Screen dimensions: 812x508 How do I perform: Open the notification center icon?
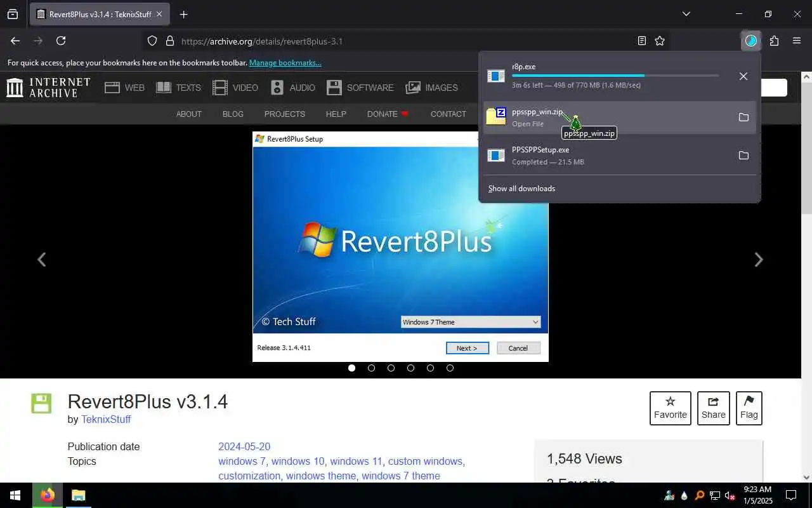(791, 495)
